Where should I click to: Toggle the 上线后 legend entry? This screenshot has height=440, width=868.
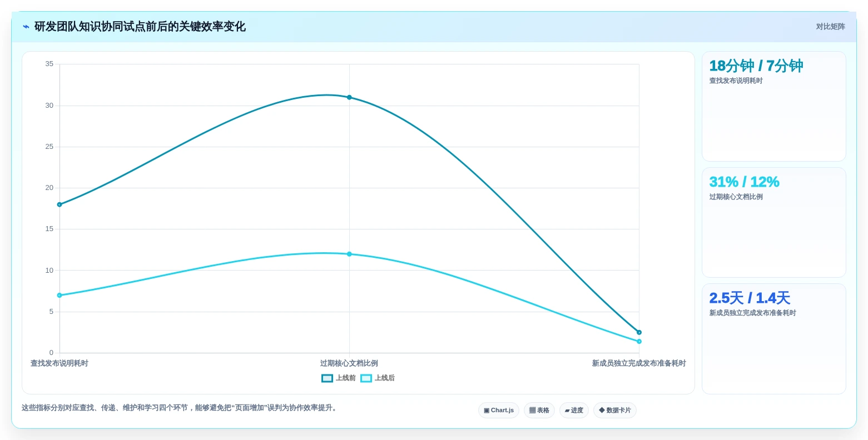[378, 378]
